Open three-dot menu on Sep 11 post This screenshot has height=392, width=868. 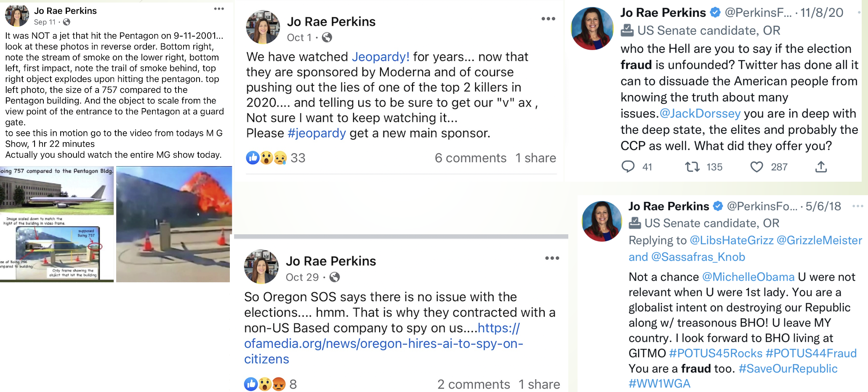click(219, 9)
